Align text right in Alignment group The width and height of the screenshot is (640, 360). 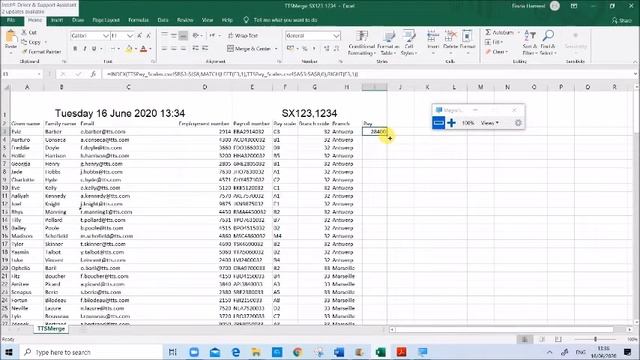[x=183, y=49]
